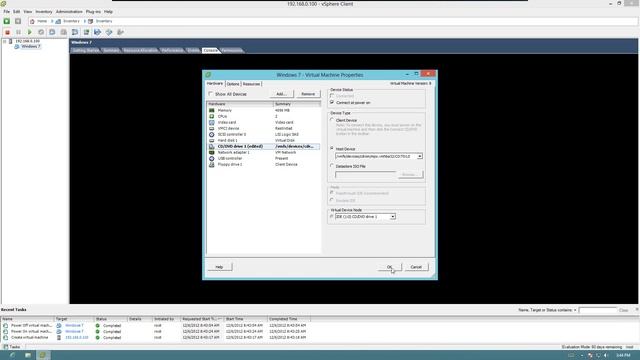
Task: Click the green back navigation icon
Action: [x=7, y=21]
